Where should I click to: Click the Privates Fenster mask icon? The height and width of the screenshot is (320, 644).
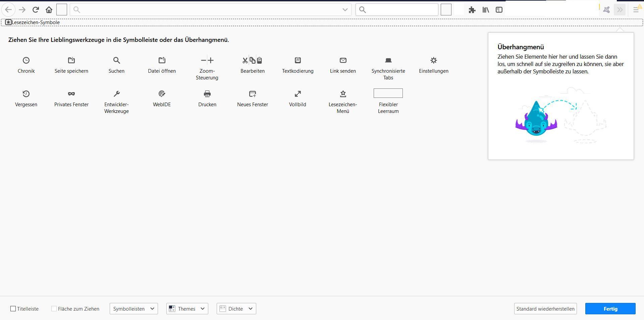(x=71, y=94)
